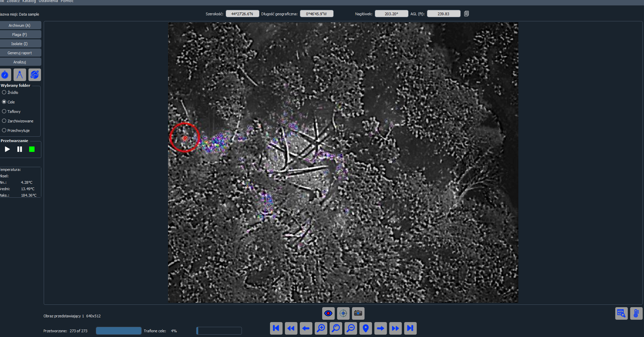Select the Źródło folder radio button

point(4,92)
